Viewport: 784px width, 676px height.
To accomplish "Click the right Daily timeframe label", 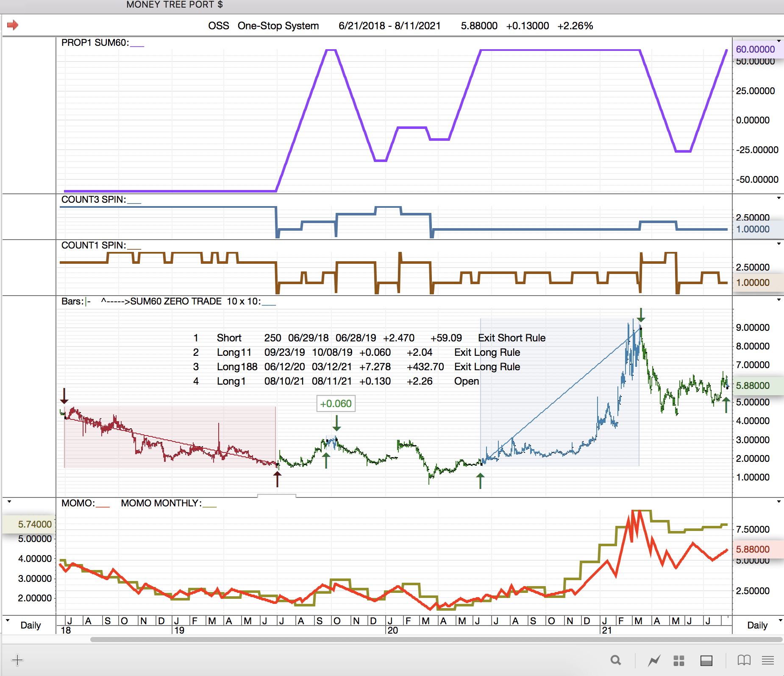I will (757, 625).
